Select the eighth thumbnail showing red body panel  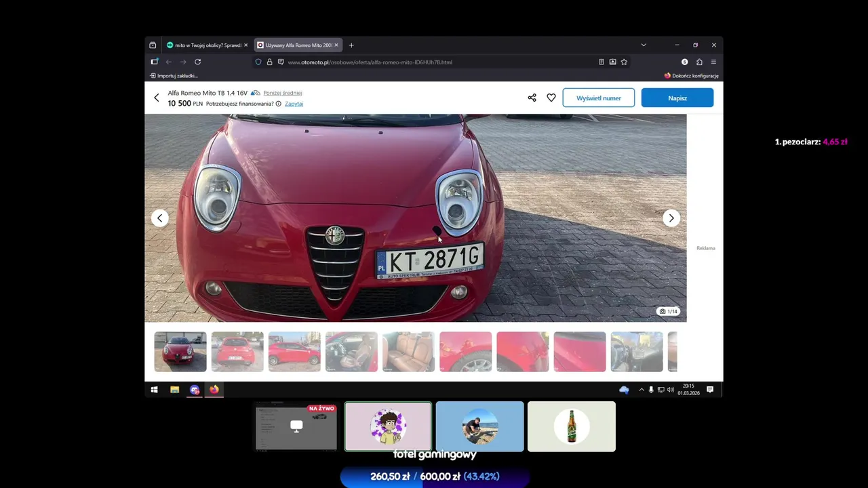point(580,352)
